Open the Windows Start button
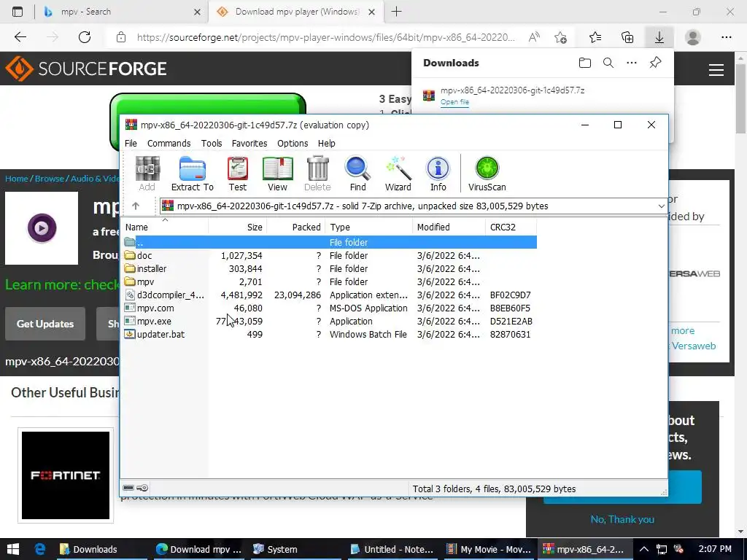This screenshot has height=560, width=747. pyautogui.click(x=13, y=549)
